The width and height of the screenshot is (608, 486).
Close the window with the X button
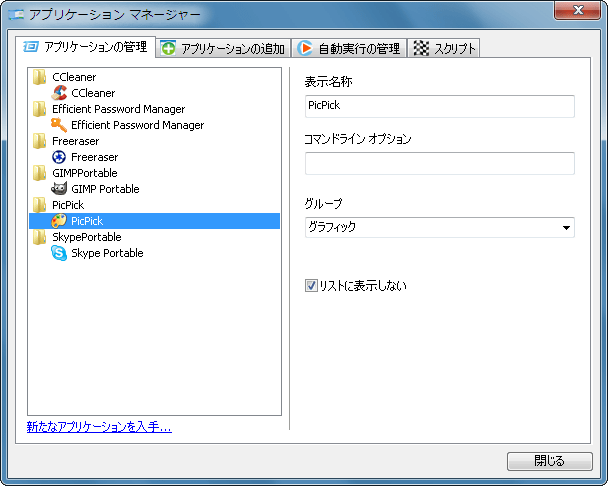577,10
